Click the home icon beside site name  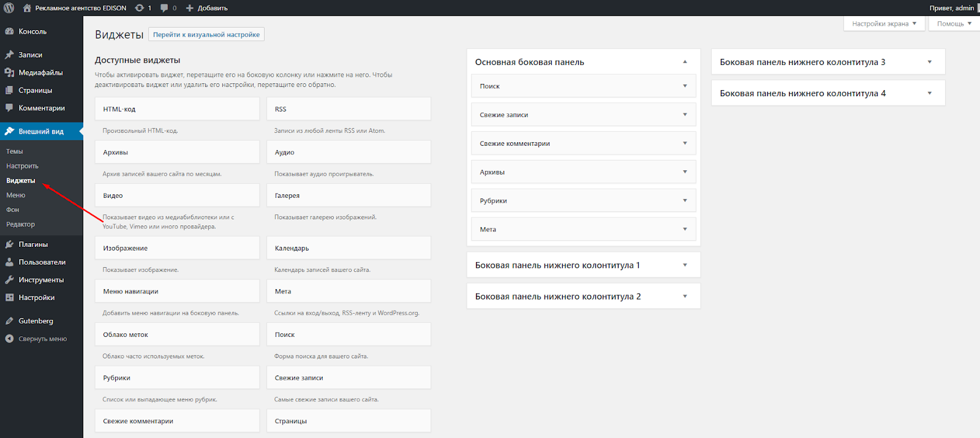point(27,8)
